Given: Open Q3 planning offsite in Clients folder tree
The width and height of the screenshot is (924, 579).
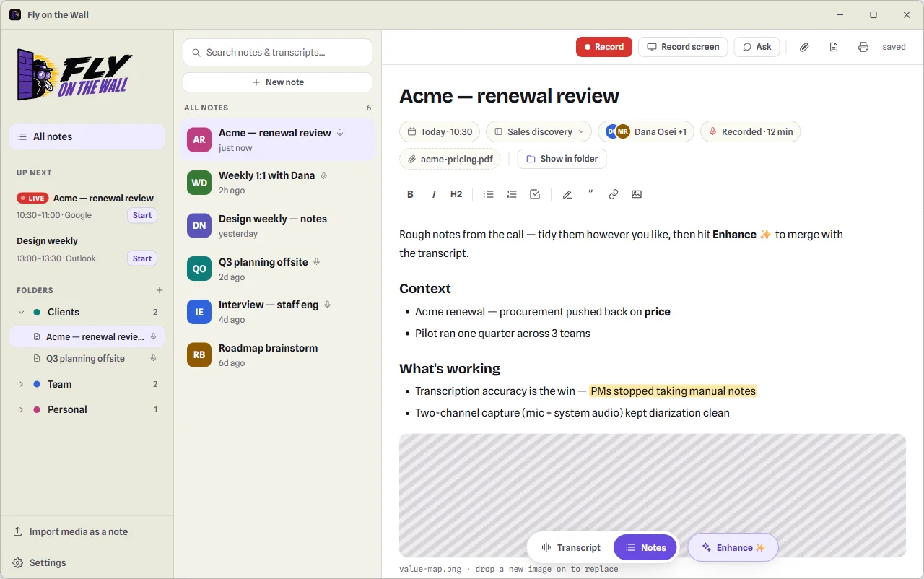Looking at the screenshot, I should pyautogui.click(x=87, y=358).
